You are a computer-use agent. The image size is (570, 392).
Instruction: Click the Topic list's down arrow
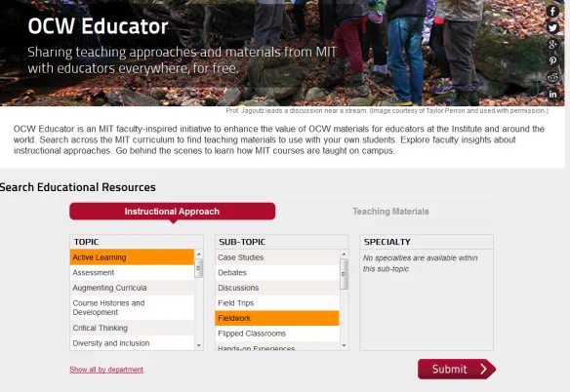(x=199, y=345)
